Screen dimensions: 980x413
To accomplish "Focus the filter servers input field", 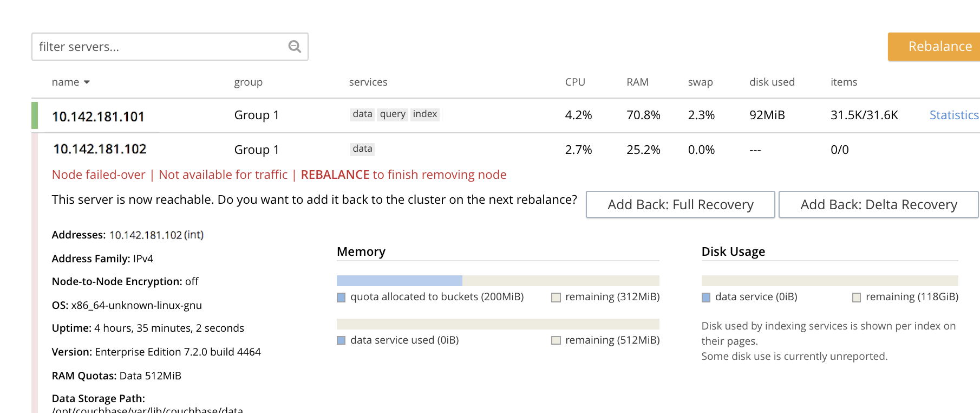I will [x=160, y=47].
